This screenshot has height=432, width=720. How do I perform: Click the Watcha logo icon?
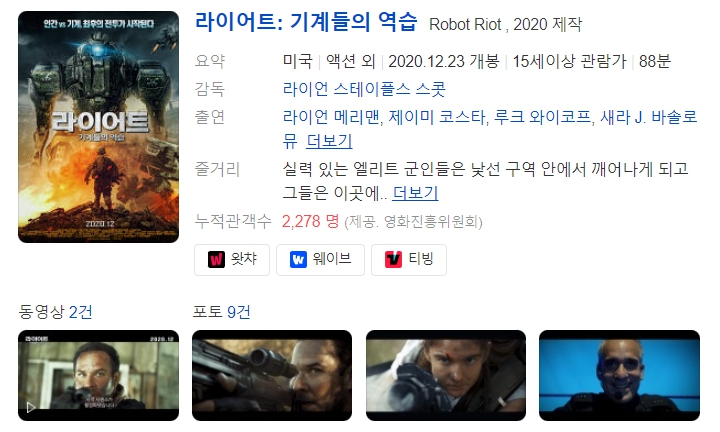[216, 259]
